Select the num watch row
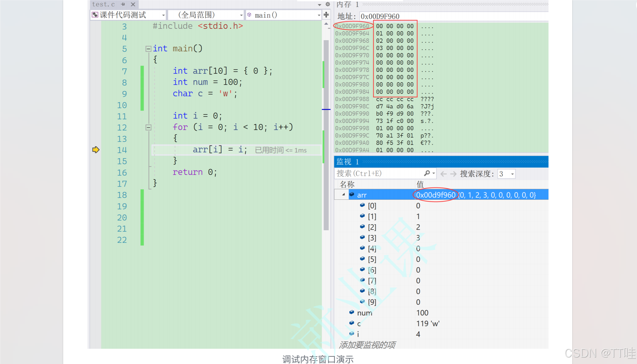The height and width of the screenshot is (364, 637). (441, 313)
